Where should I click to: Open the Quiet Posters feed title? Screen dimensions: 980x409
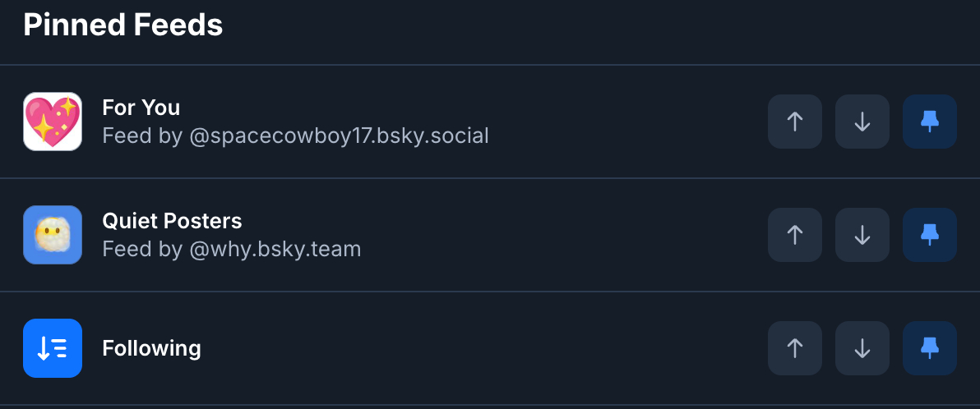coord(172,221)
